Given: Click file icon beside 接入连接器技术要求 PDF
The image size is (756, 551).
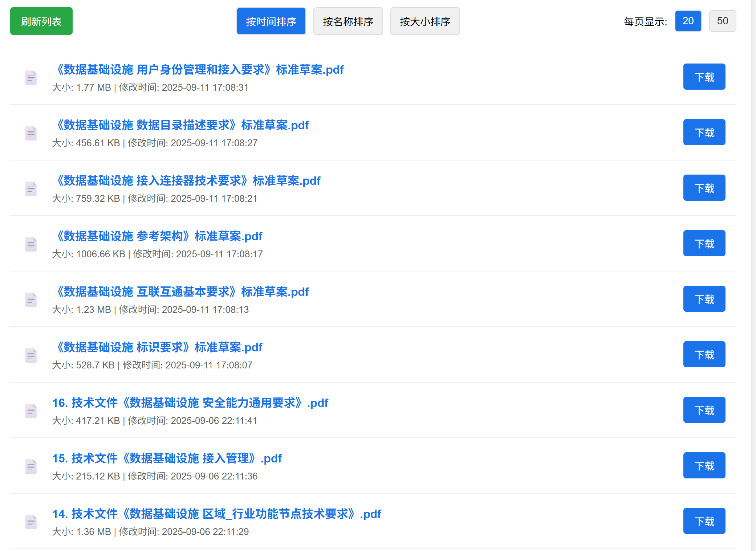Looking at the screenshot, I should point(31,189).
